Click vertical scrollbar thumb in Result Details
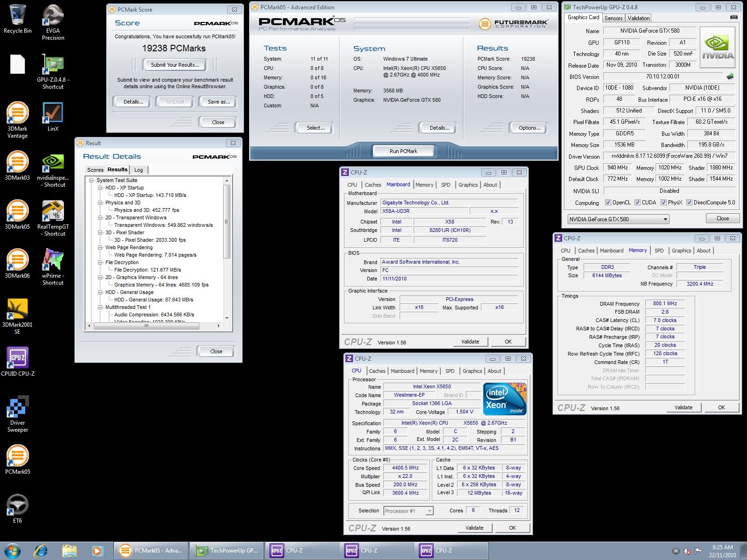This screenshot has width=747, height=560. (227, 222)
